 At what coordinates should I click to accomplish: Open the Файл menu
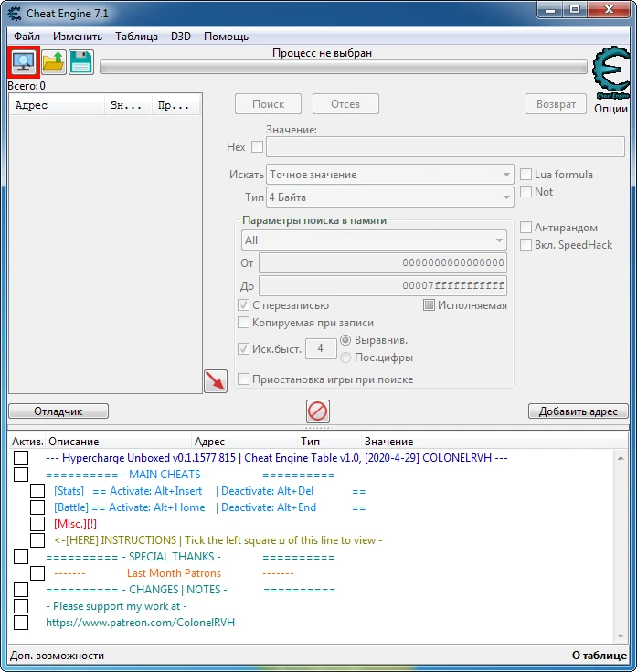coord(27,37)
